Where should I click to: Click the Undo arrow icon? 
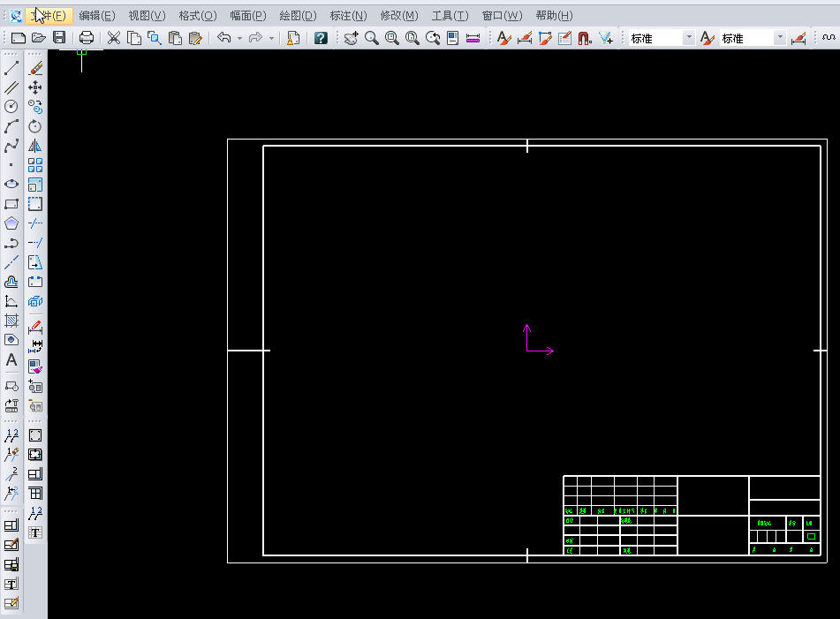pyautogui.click(x=224, y=37)
